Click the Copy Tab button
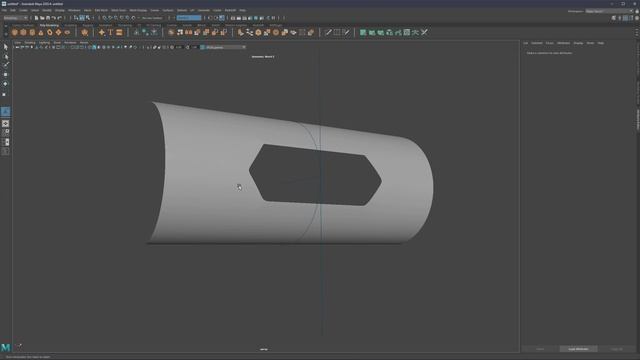The width and height of the screenshot is (640, 360). point(617,349)
